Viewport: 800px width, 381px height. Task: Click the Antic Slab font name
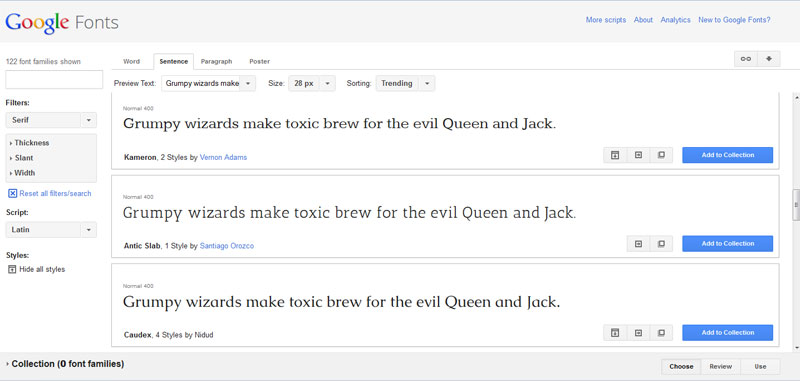click(142, 246)
